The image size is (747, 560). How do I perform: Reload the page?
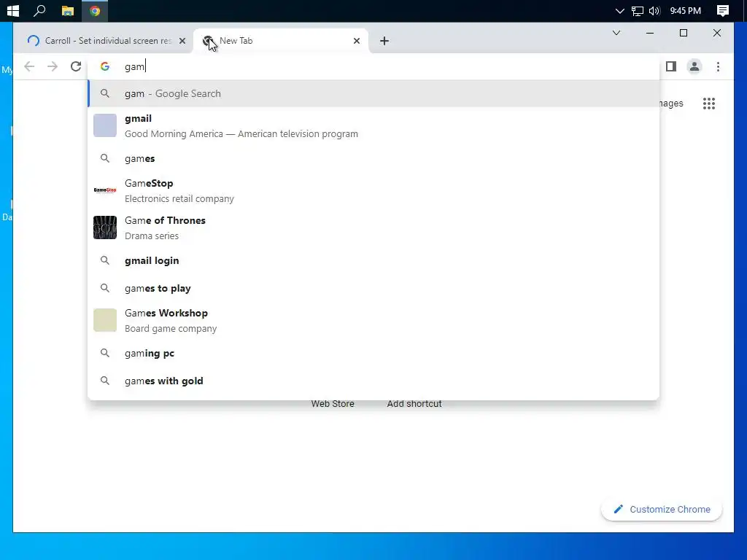point(76,66)
